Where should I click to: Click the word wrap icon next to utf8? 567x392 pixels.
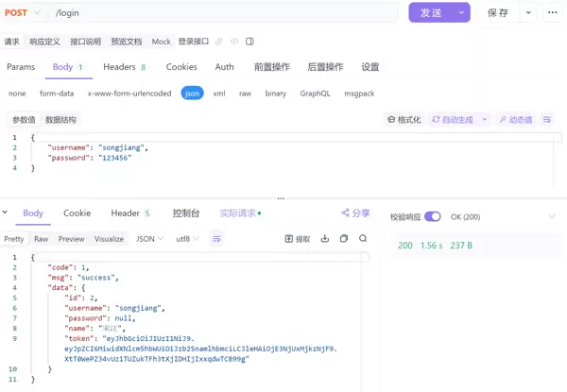point(215,239)
